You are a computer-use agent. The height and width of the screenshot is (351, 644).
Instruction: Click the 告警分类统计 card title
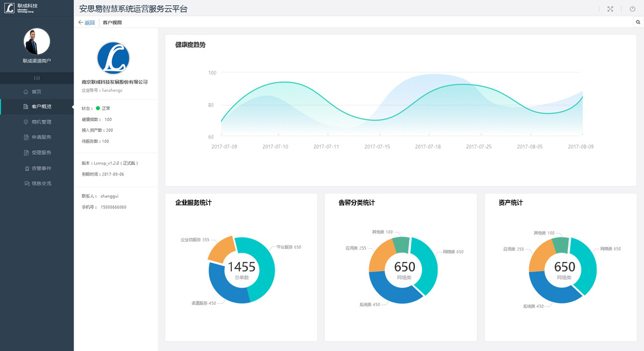(356, 202)
